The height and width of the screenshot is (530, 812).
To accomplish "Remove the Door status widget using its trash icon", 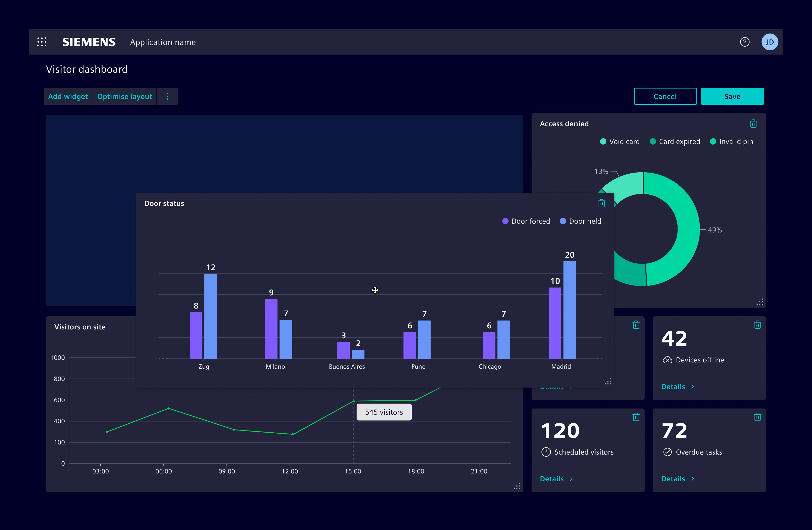I will (601, 203).
